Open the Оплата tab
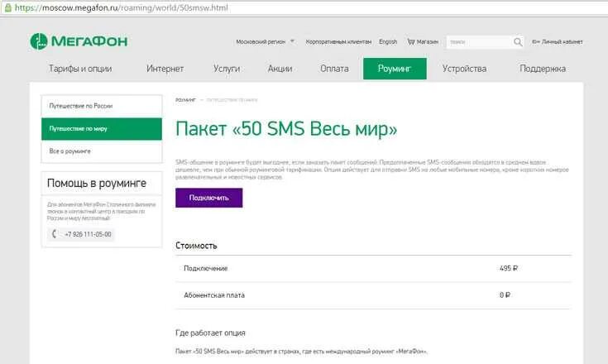The image size is (608, 364). [x=334, y=69]
